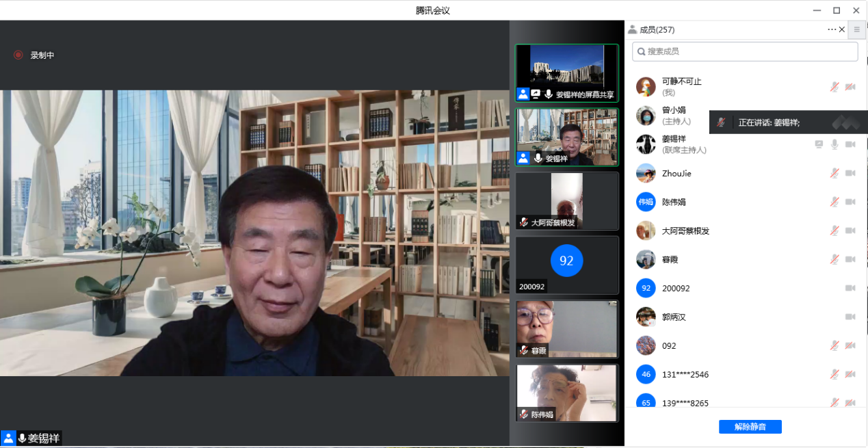Select the 姜锡祥的屏幕共享 video thumbnail
Viewport: 868px width, 448px height.
click(x=566, y=73)
